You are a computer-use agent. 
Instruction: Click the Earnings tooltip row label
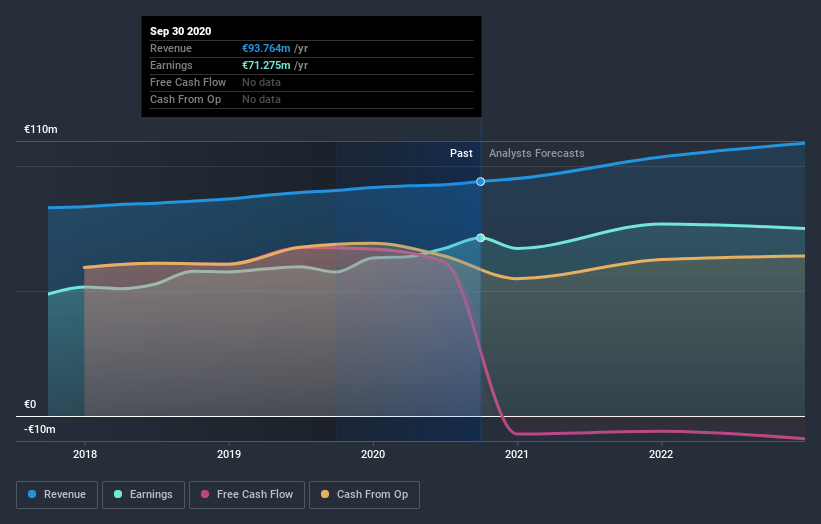point(171,65)
